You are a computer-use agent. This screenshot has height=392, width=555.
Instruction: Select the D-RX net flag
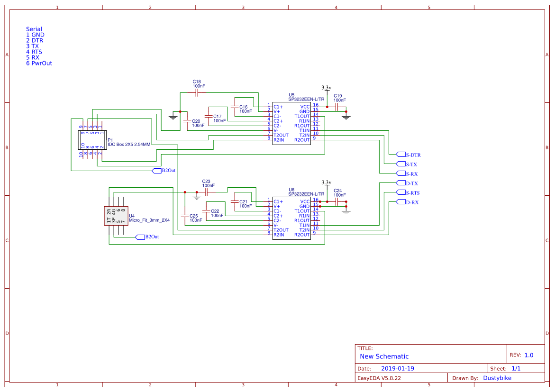402,201
